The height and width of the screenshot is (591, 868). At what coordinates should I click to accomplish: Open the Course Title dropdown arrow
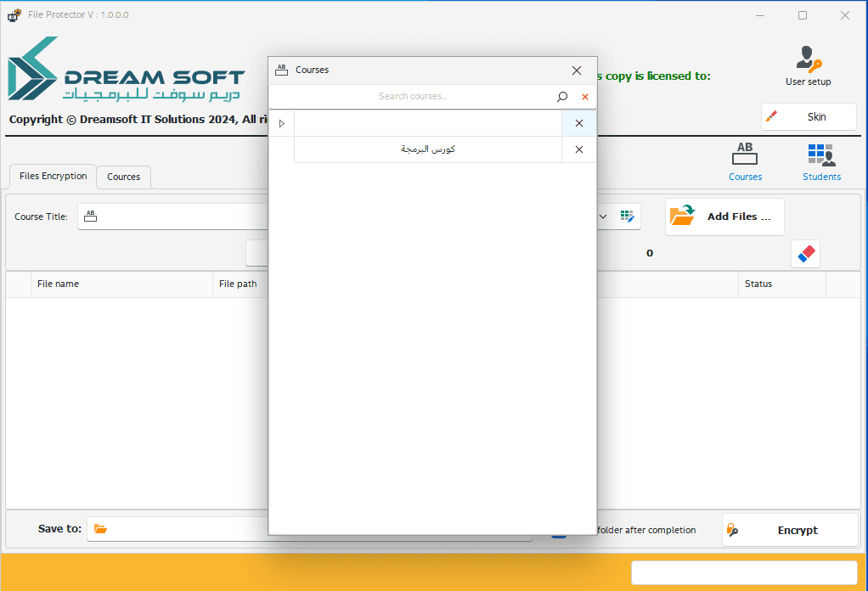(x=603, y=217)
